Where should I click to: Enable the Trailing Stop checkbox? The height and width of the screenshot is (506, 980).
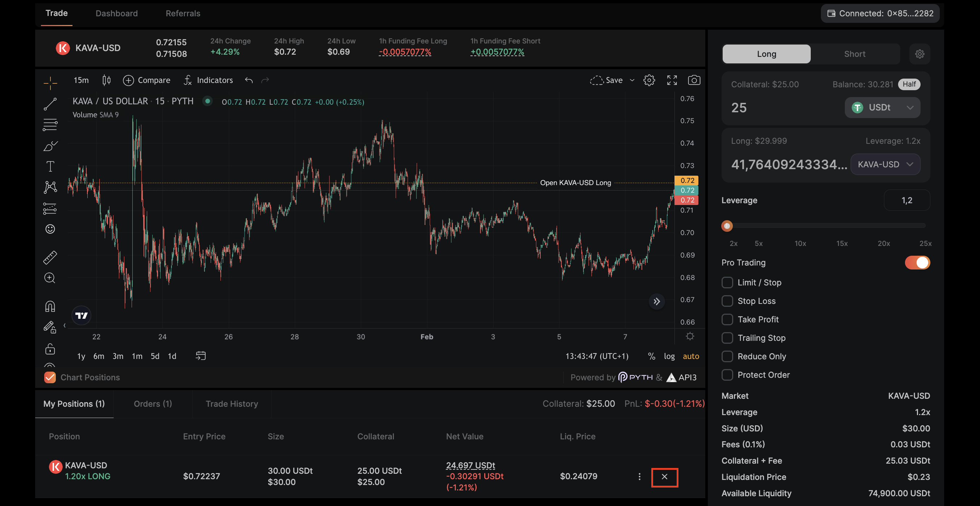(x=727, y=338)
